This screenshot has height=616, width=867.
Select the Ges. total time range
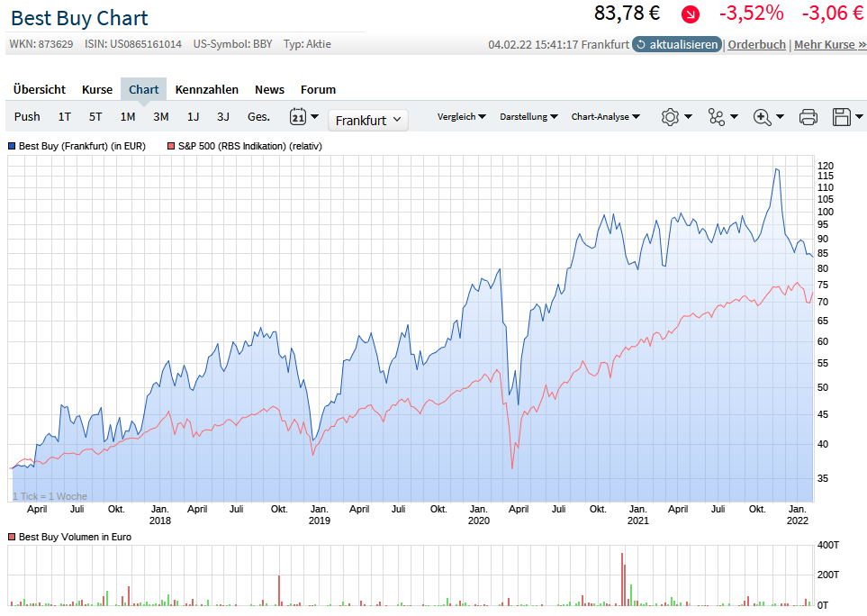coord(258,117)
